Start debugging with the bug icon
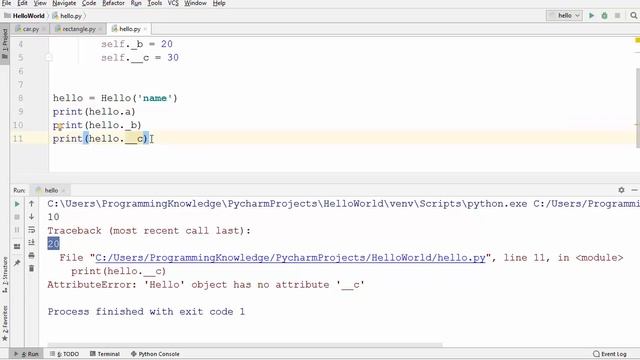This screenshot has height=360, width=640. (x=604, y=16)
